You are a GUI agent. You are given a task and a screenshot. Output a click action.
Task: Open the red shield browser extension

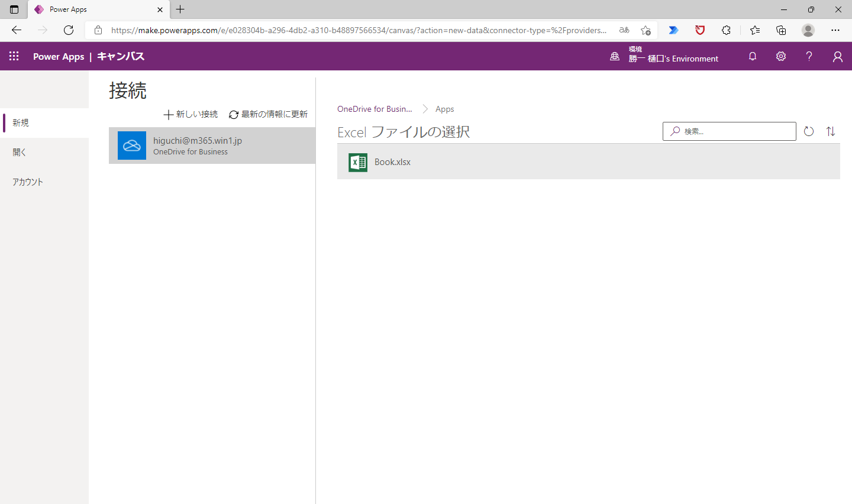700,30
